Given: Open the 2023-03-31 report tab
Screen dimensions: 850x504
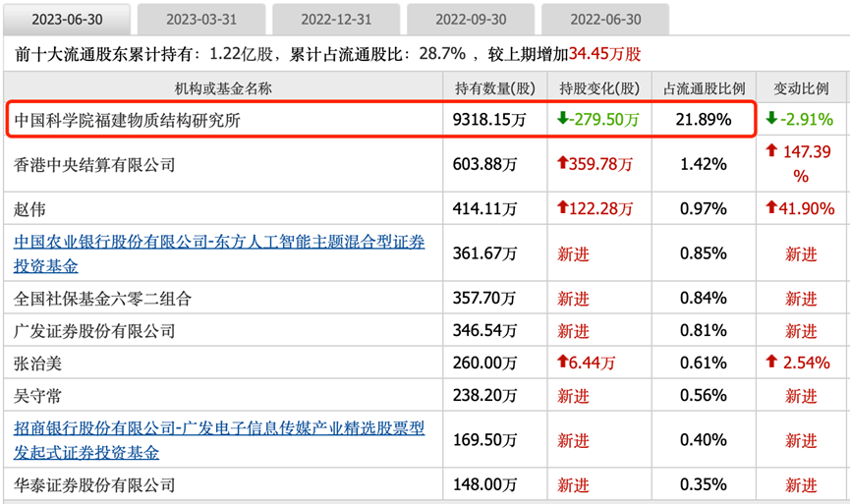Looking at the screenshot, I should (201, 20).
